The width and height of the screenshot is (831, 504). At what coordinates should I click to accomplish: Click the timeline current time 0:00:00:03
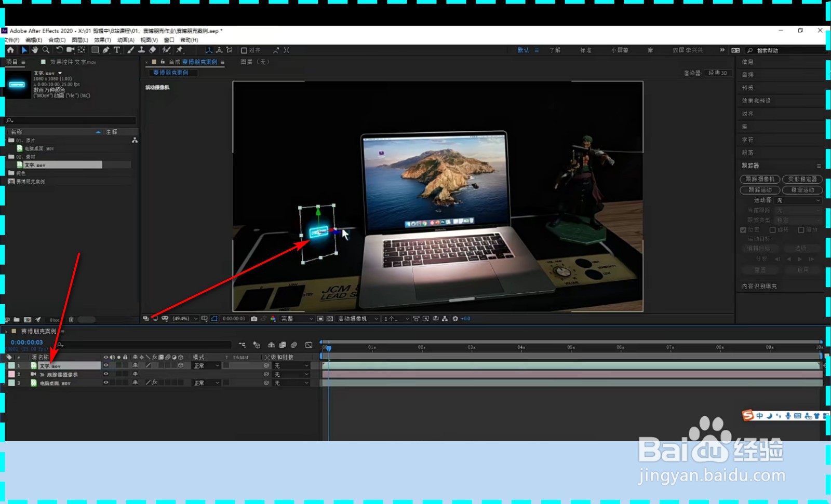click(27, 343)
